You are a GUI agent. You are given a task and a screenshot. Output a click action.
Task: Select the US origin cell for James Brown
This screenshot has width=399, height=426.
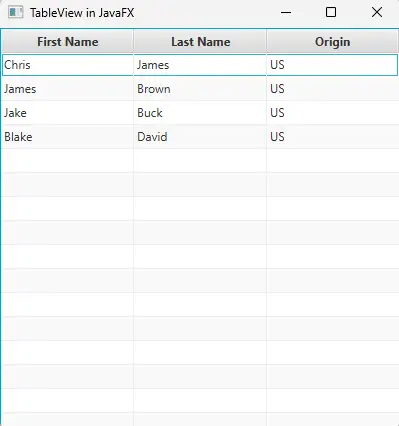(x=332, y=89)
